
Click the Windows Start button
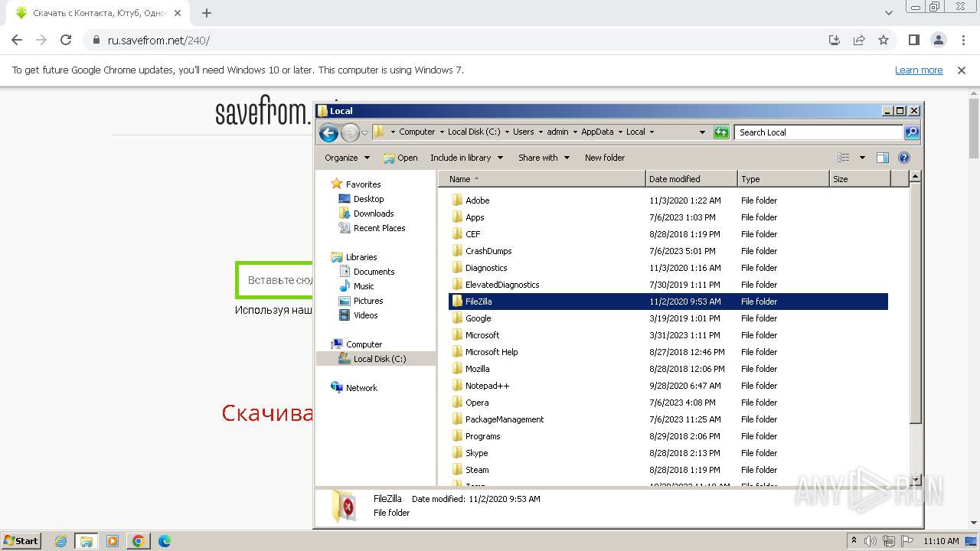click(x=21, y=541)
